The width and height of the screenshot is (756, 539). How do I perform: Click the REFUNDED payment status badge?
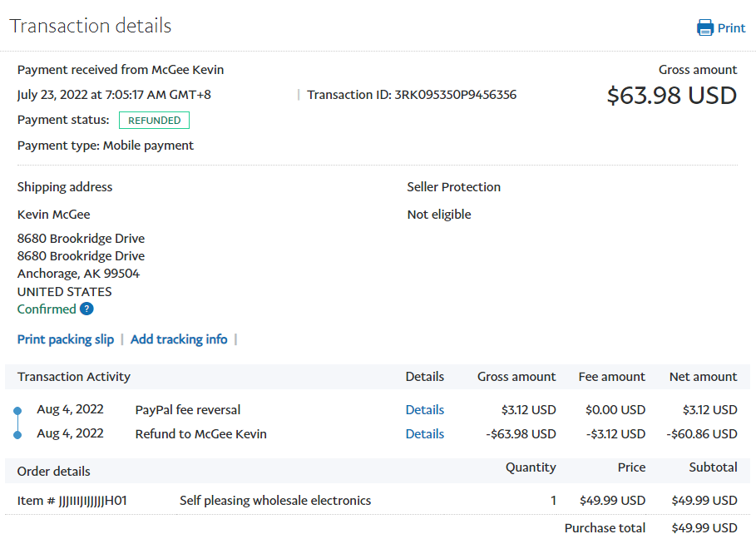154,121
